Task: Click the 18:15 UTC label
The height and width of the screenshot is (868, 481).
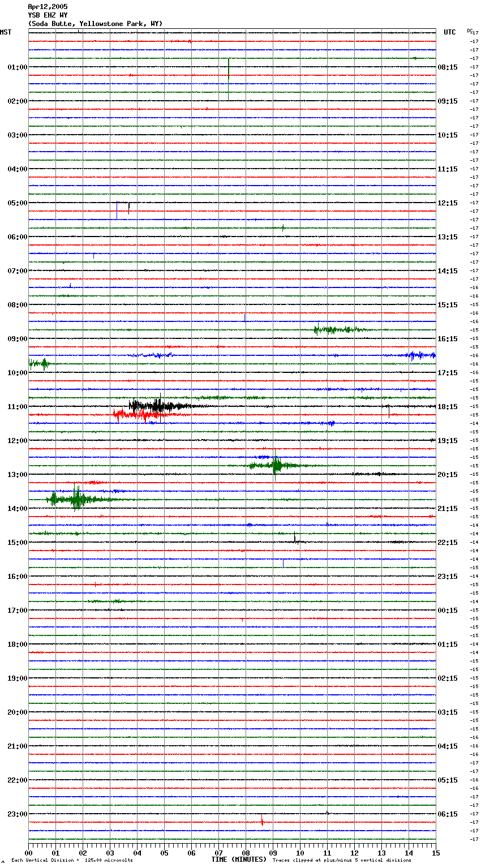Action: 448,407
